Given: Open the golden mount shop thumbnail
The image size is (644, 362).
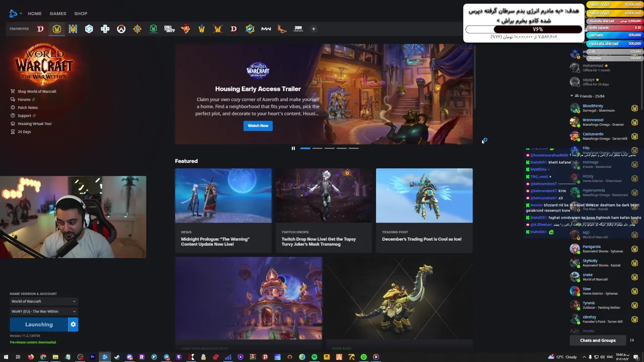Looking at the screenshot, I should 399,299.
